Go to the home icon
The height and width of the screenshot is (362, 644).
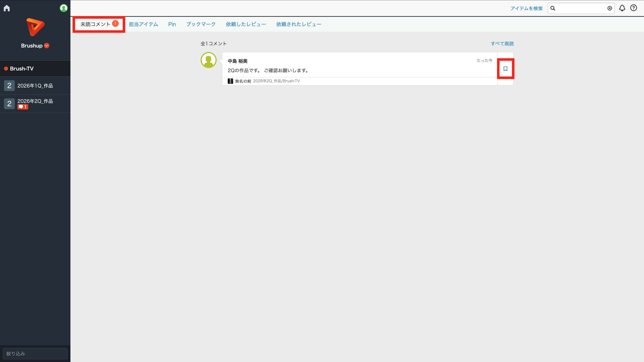[7, 8]
